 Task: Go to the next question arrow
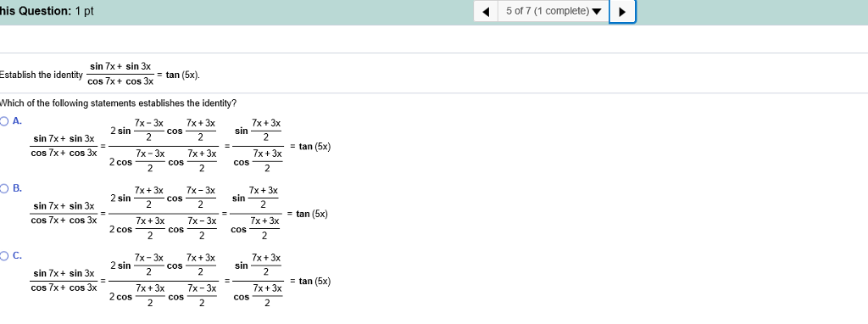(x=622, y=12)
